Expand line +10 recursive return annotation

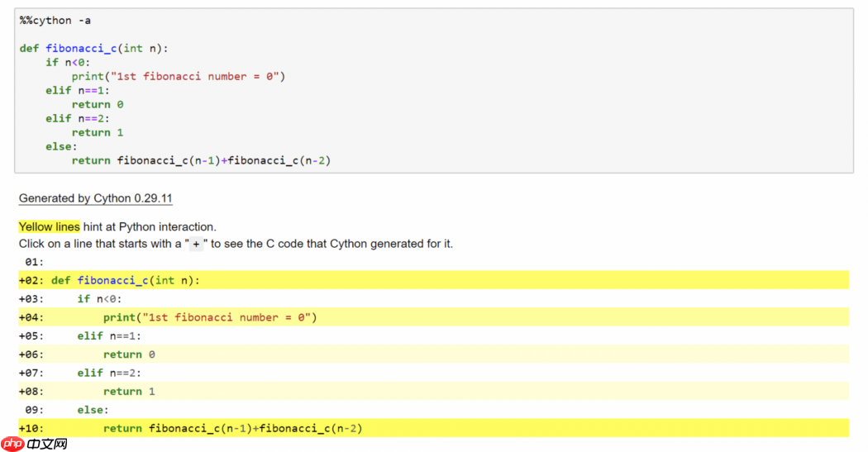[x=433, y=428]
